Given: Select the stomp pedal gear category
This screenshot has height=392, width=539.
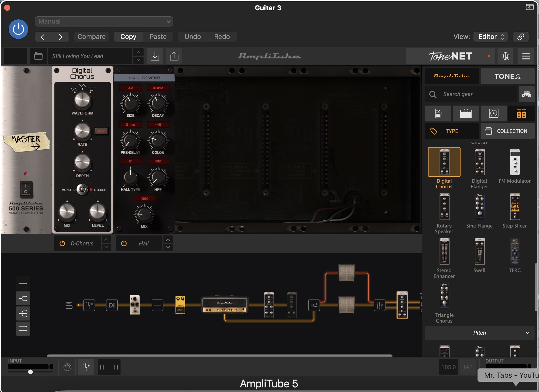Looking at the screenshot, I should [438, 114].
